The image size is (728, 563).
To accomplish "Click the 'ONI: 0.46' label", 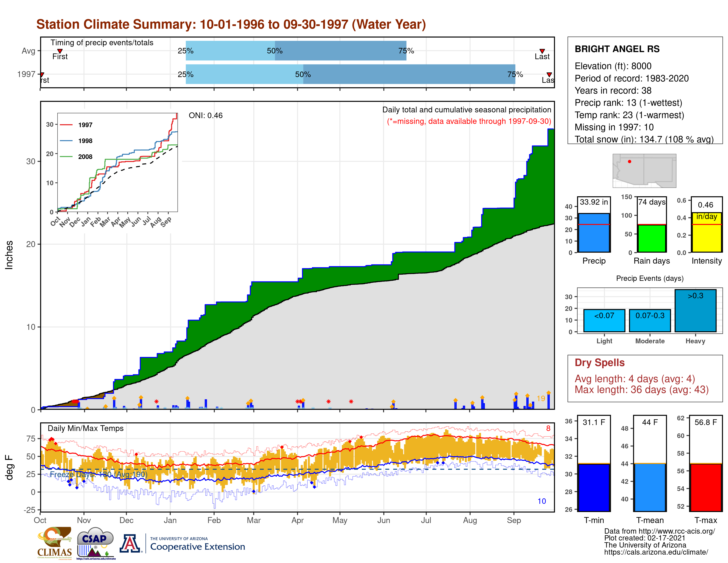I will pyautogui.click(x=206, y=115).
